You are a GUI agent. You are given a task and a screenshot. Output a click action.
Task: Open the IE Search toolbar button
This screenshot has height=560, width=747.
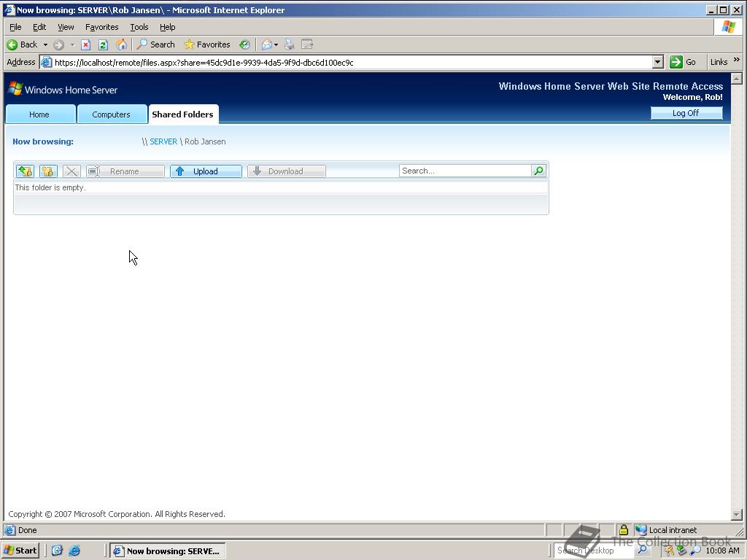pyautogui.click(x=156, y=44)
